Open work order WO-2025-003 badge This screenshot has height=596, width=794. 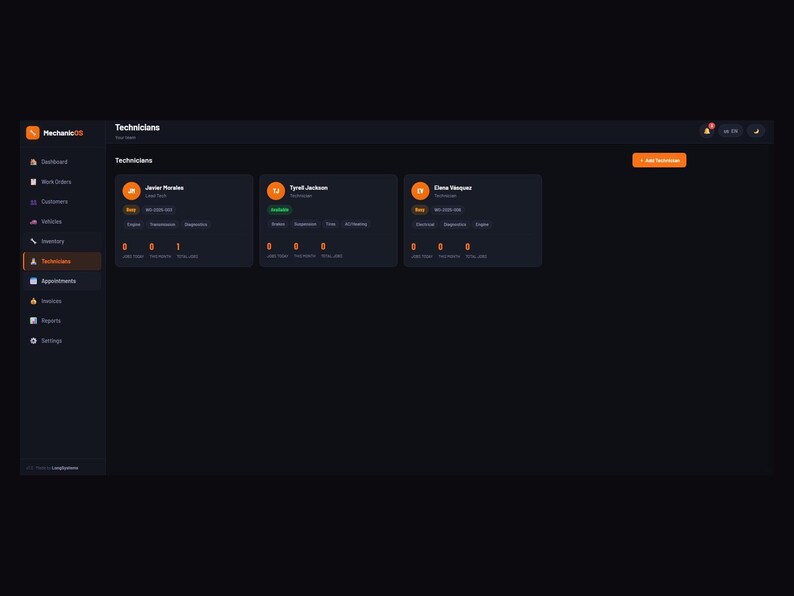pyautogui.click(x=159, y=210)
